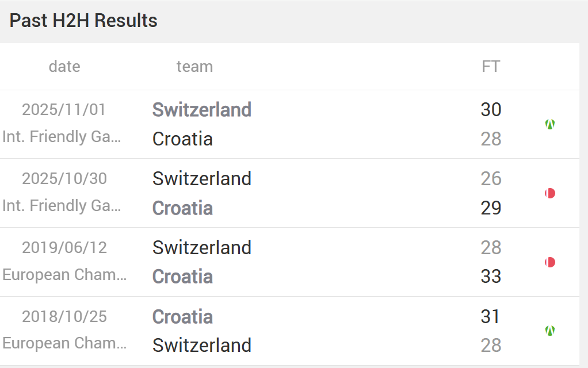
Task: Click red half-circle icon for 2025/10/30 match
Action: pyautogui.click(x=549, y=193)
